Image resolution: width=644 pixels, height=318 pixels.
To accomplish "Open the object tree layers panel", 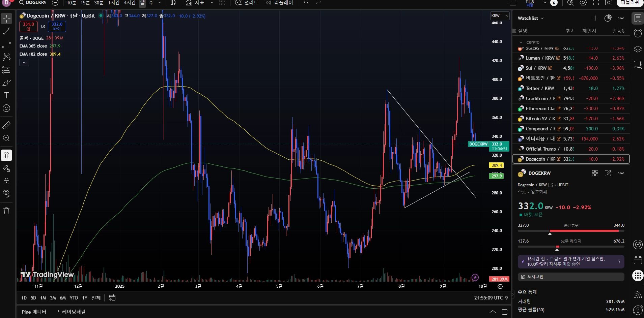I will coord(638,49).
